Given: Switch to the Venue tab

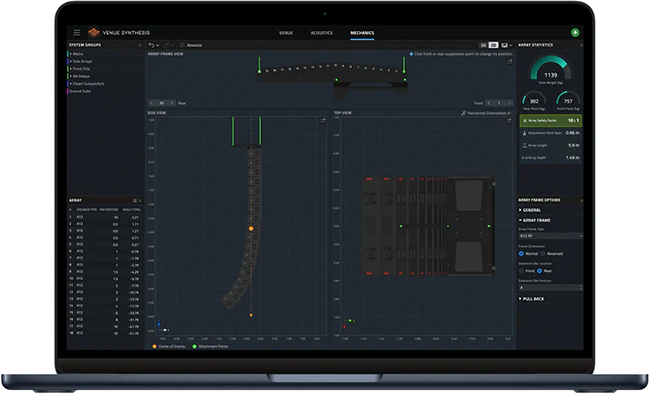Looking at the screenshot, I should tap(286, 33).
